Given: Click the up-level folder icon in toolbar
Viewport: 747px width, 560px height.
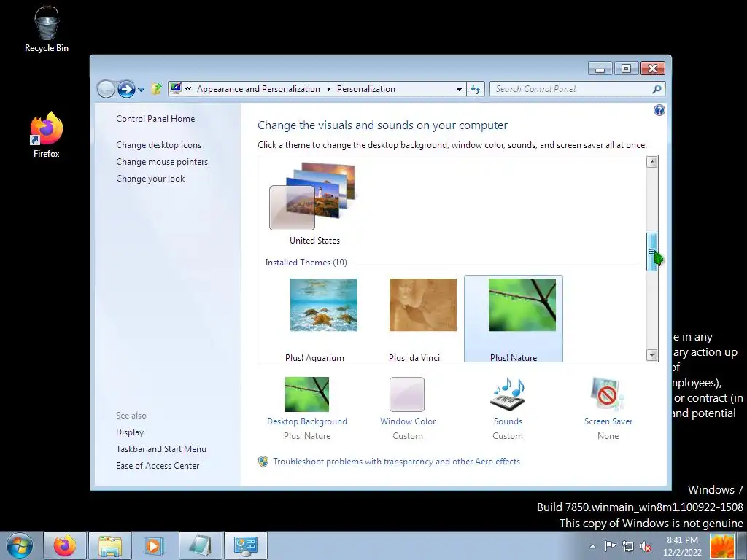Looking at the screenshot, I should point(156,88).
